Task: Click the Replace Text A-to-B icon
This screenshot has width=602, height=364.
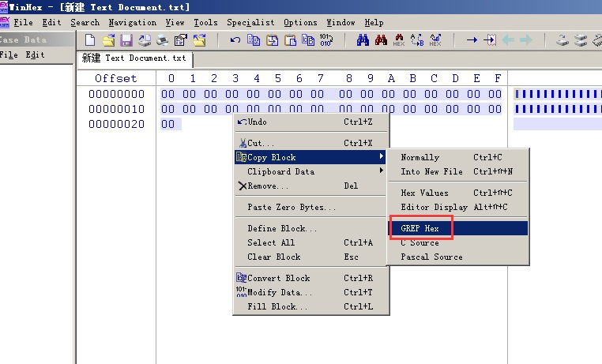Action: [x=417, y=40]
